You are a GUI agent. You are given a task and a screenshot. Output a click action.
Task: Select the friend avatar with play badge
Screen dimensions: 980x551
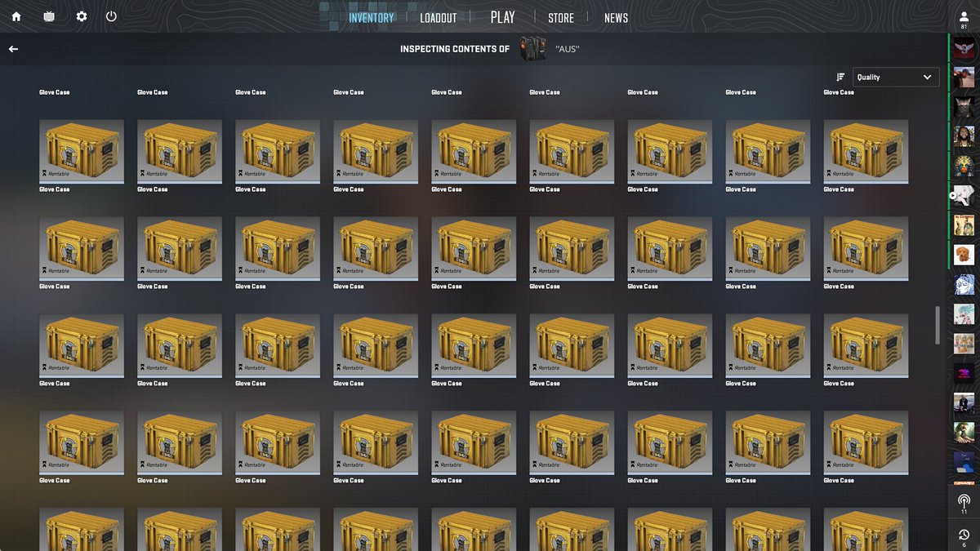[964, 195]
